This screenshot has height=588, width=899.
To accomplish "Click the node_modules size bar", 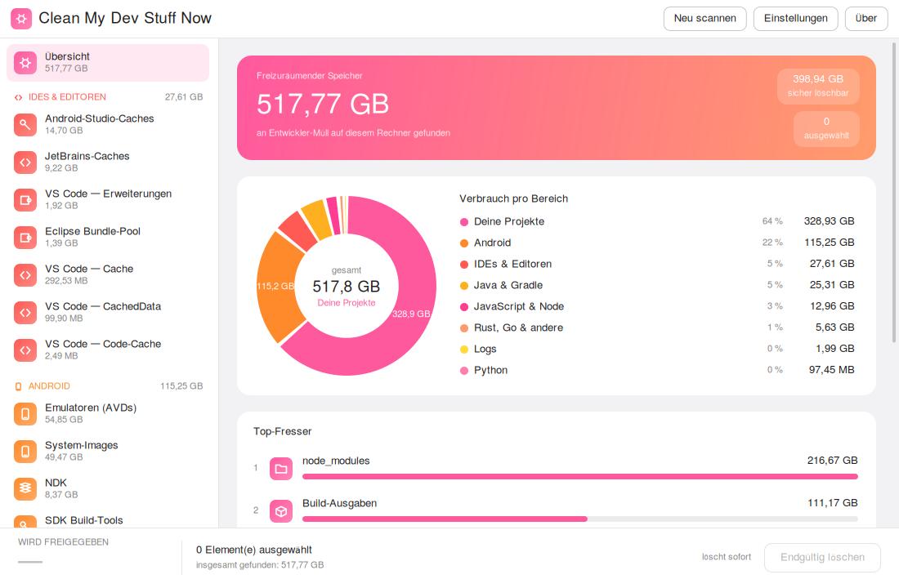I will click(x=579, y=477).
